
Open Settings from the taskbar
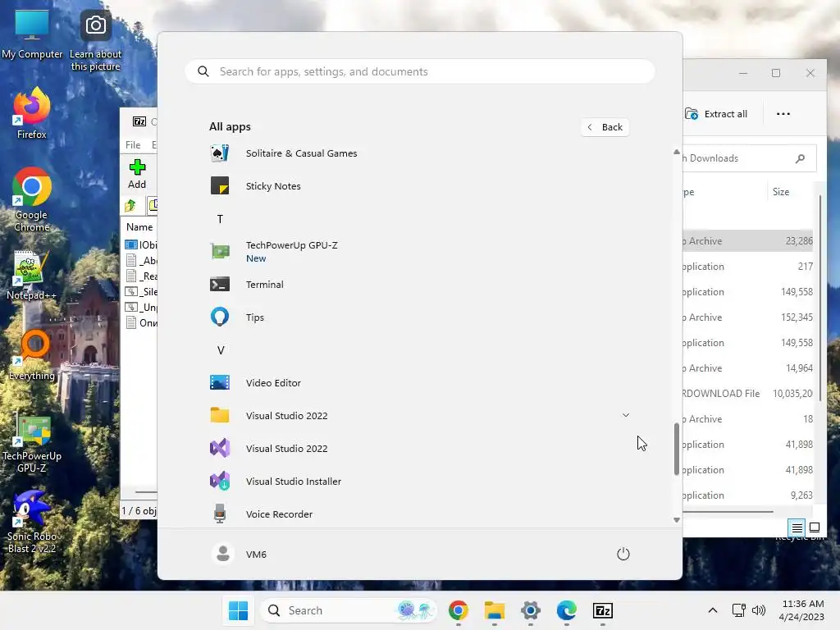tap(531, 610)
